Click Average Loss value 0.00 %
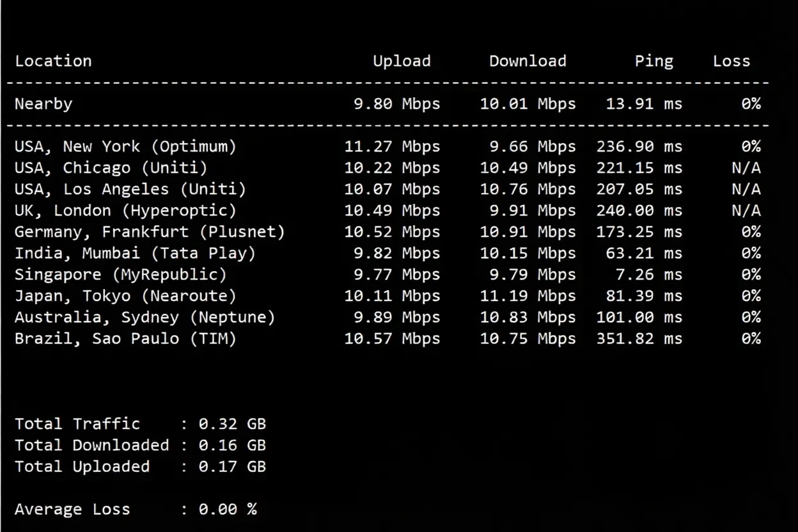The height and width of the screenshot is (532, 798). tap(228, 510)
